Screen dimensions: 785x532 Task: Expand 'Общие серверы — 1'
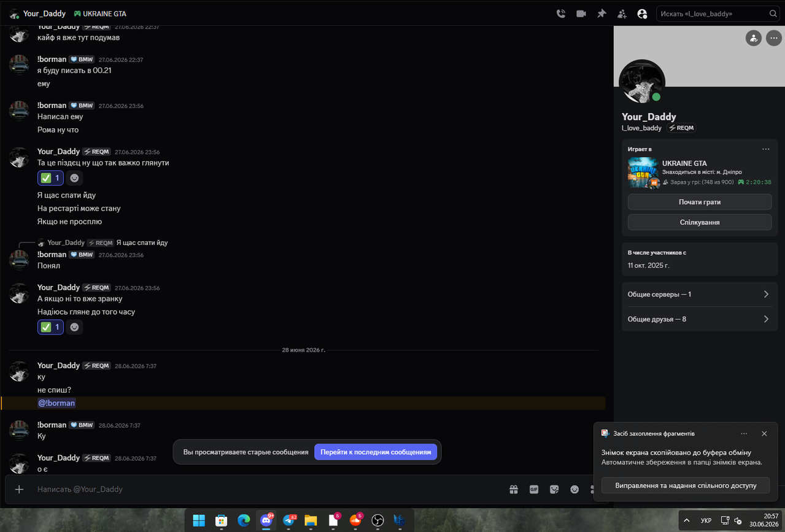coord(700,295)
